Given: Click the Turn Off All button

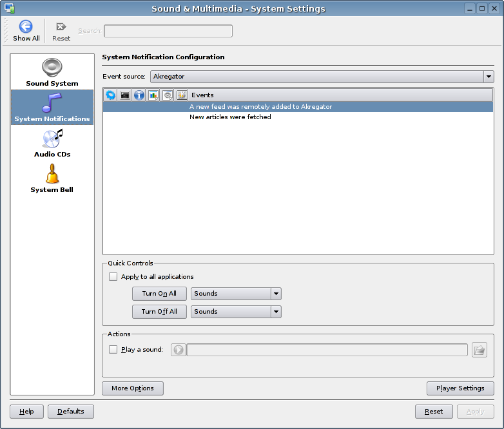Looking at the screenshot, I should [x=159, y=312].
